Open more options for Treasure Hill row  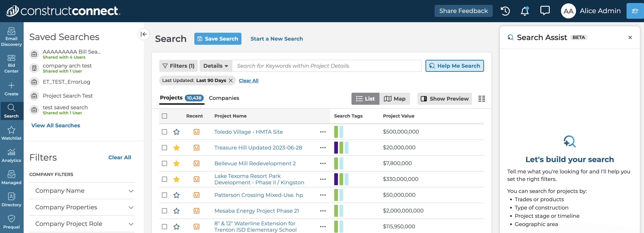(323, 148)
